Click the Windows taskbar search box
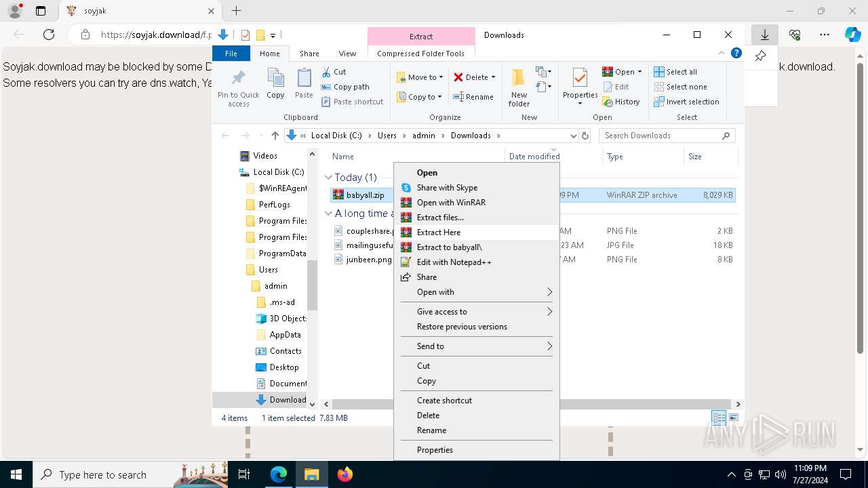This screenshot has width=868, height=488. click(x=130, y=474)
